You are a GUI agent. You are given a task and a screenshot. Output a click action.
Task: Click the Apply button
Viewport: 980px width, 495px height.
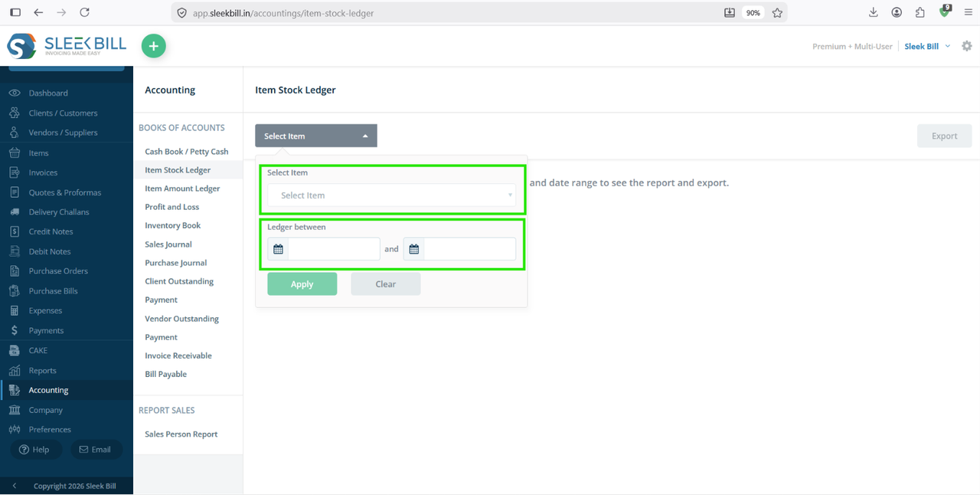pyautogui.click(x=302, y=284)
